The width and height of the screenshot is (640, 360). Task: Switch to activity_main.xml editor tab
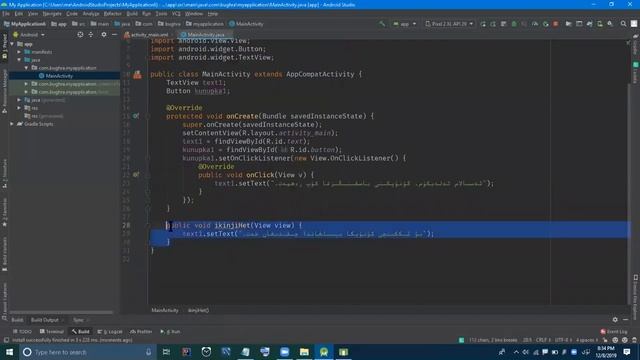click(x=146, y=35)
